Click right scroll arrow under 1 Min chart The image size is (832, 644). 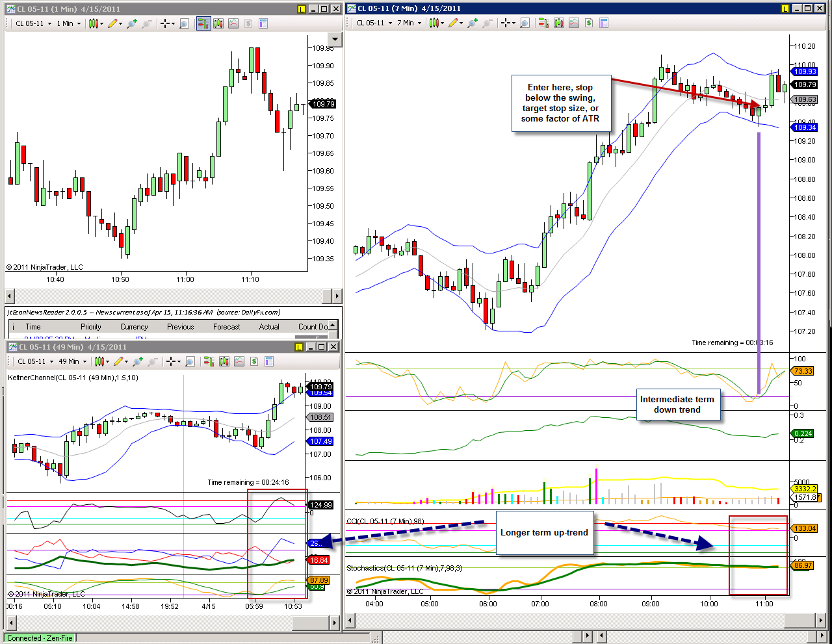click(337, 296)
